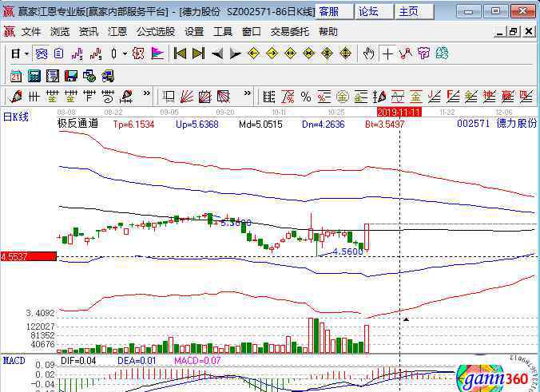Open the 资讯 menu
This screenshot has height=392, width=540.
[89, 32]
